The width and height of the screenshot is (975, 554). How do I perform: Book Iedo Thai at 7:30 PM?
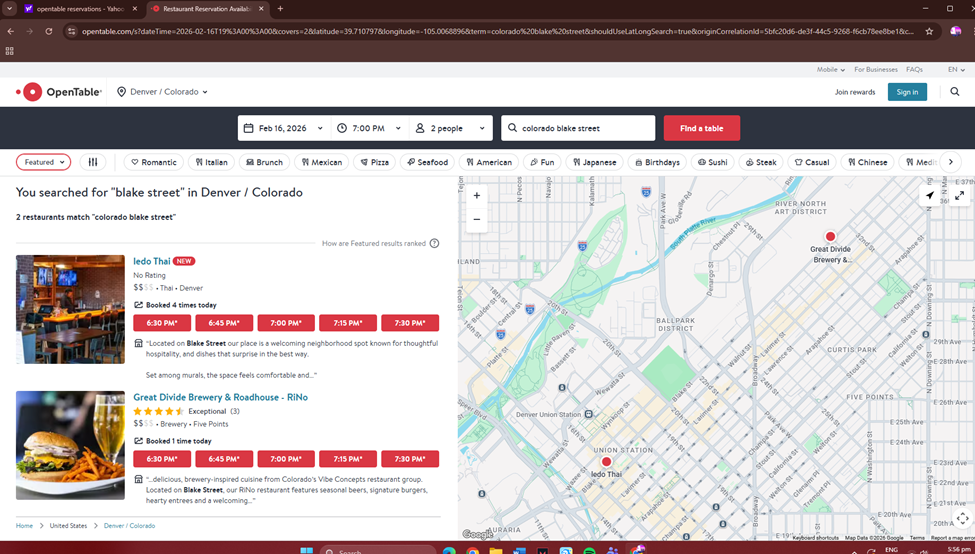[x=410, y=323]
